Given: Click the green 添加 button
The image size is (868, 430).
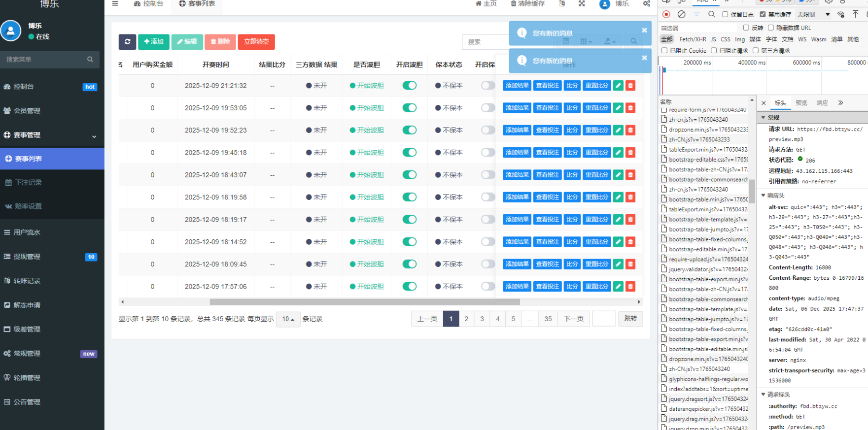Looking at the screenshot, I should coord(154,42).
